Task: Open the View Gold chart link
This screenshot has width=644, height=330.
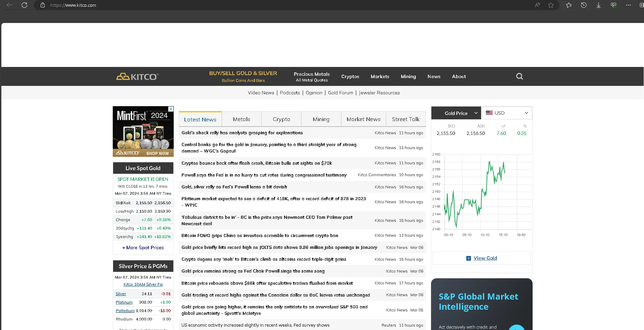Action: (485, 258)
